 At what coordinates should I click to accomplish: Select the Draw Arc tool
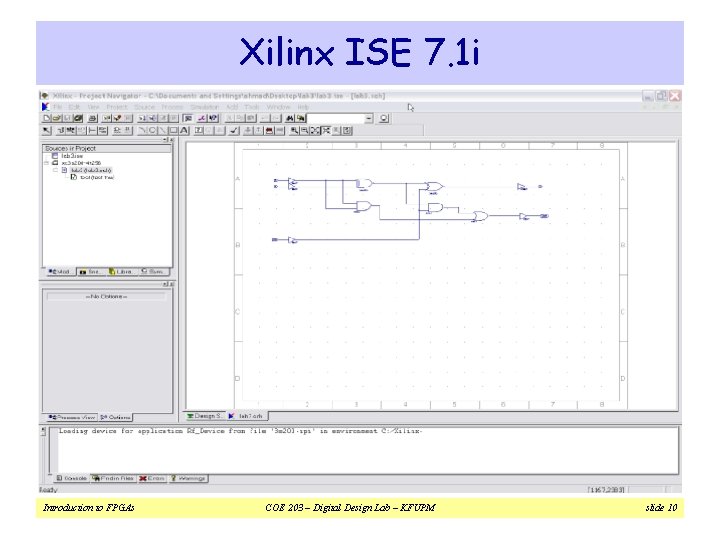coord(142,130)
